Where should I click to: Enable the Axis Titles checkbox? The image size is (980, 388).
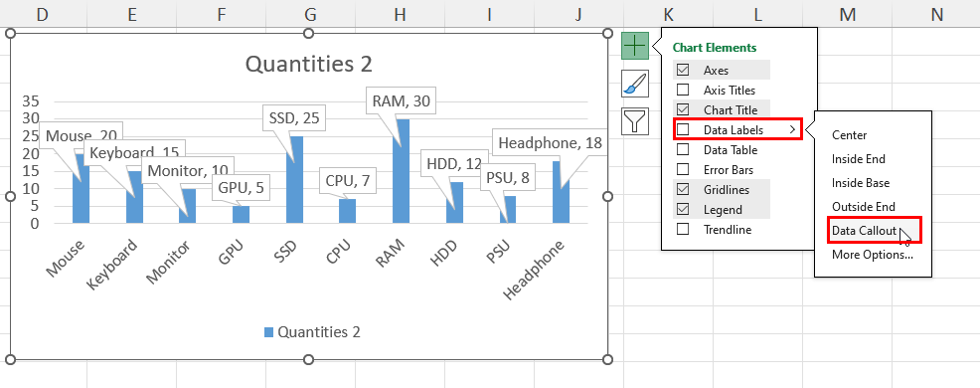pyautogui.click(x=683, y=91)
